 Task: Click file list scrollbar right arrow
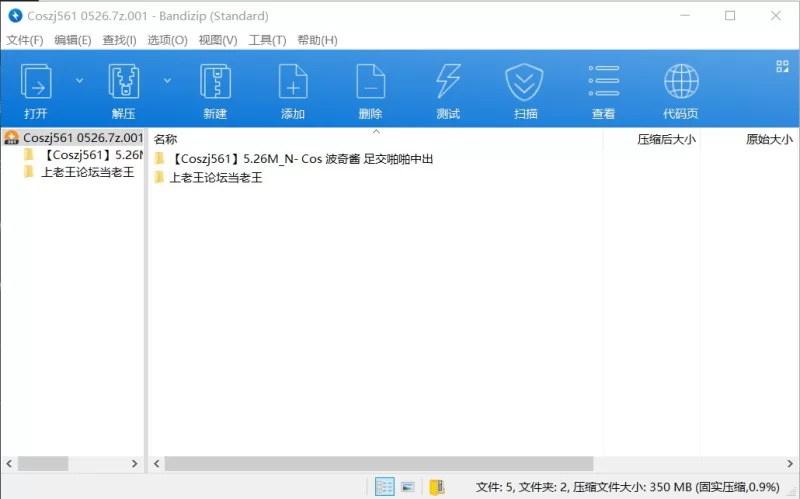pos(790,463)
